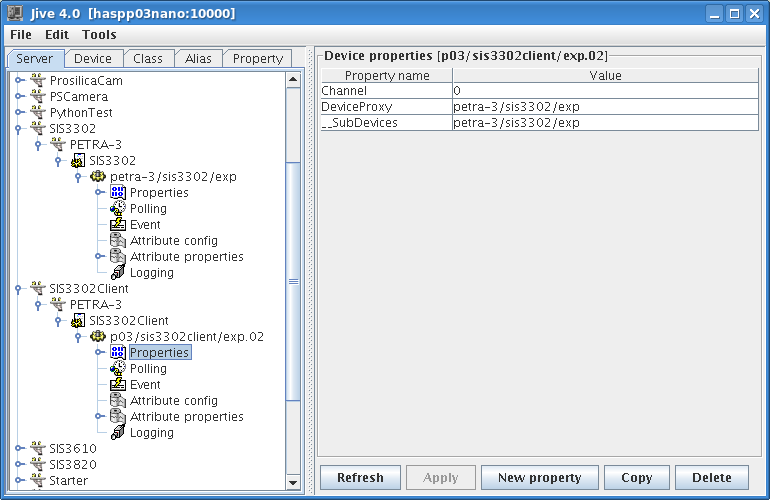Click the SIS3820 server icon

(38, 464)
